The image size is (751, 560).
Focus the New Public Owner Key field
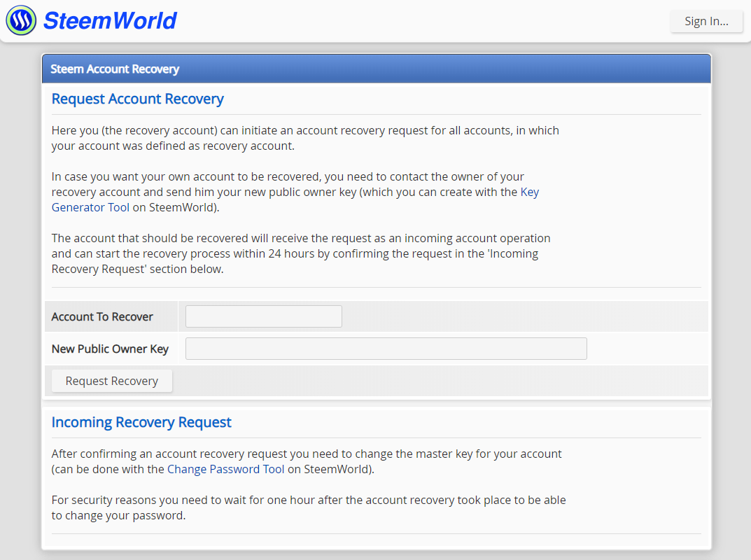click(386, 349)
